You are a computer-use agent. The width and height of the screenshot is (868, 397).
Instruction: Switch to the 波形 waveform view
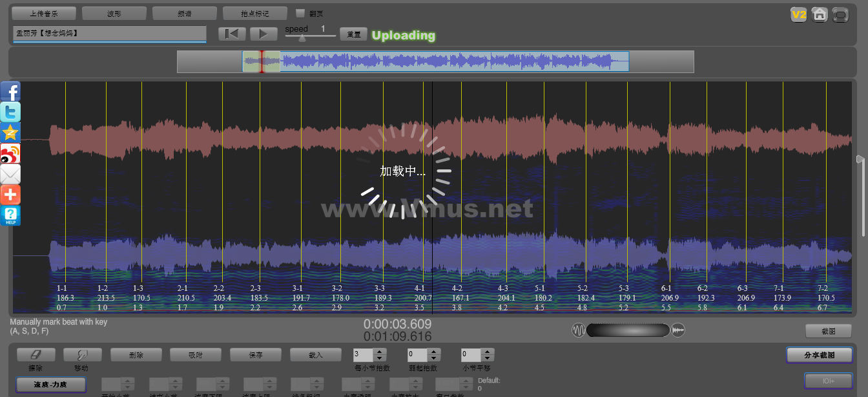click(114, 13)
